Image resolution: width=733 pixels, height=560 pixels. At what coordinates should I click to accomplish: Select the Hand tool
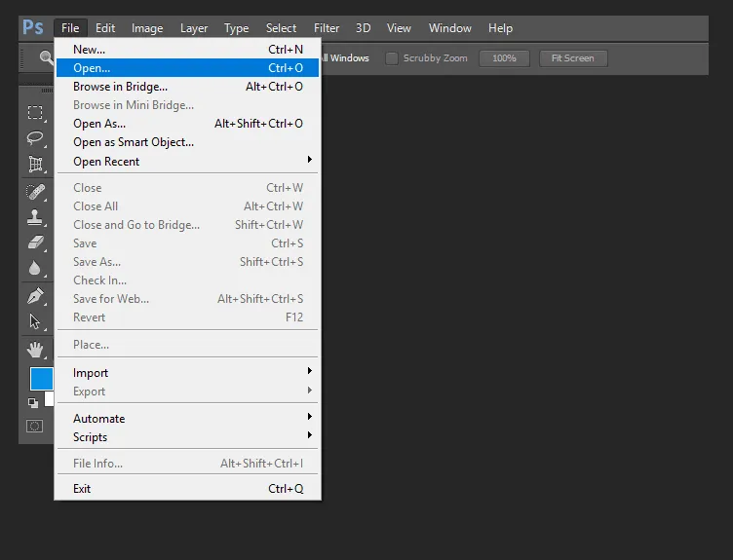point(35,350)
